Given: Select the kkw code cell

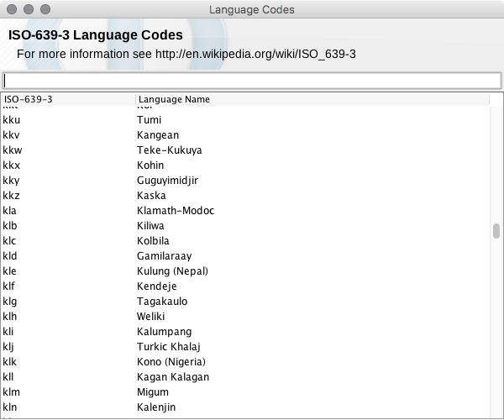Looking at the screenshot, I should pos(13,150).
